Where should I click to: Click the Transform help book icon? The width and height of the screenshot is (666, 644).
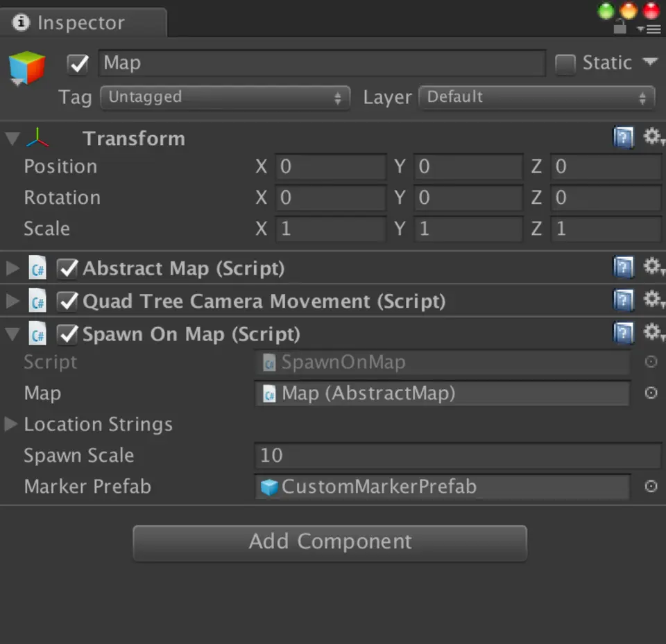623,138
